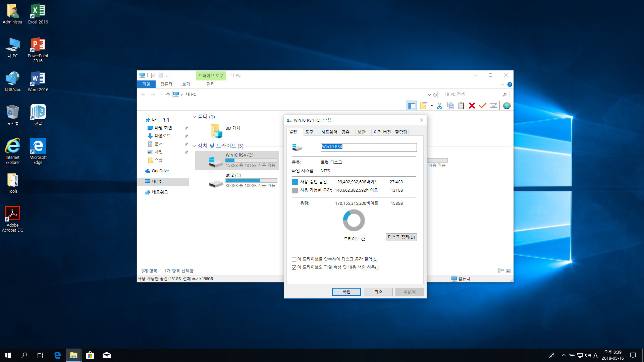The width and height of the screenshot is (644, 362).
Task: Click the Properties quick access toolbar icon
Action: click(x=153, y=75)
